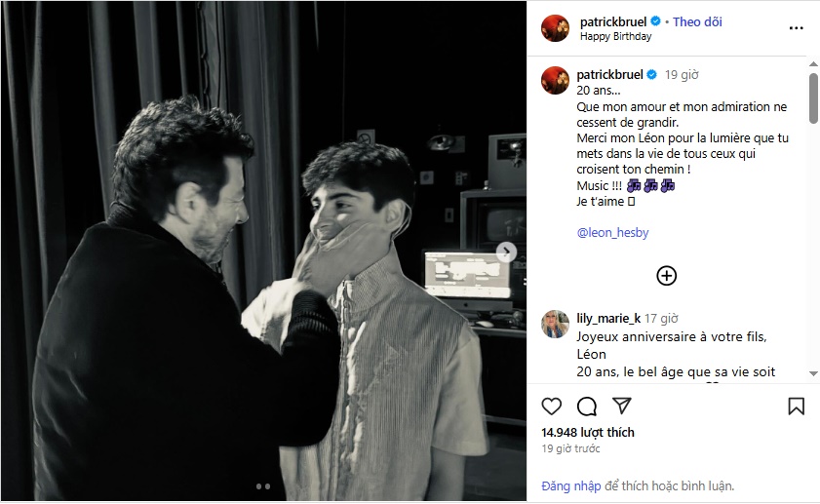
Task: Open the @leon_hesby mention link
Action: tap(613, 233)
